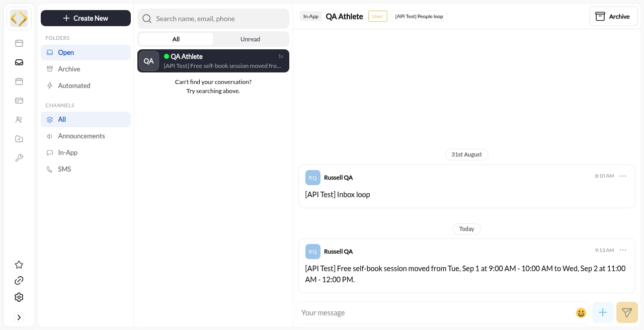Select the SMS channel
Viewport: 644px width, 330px height.
(86, 169)
